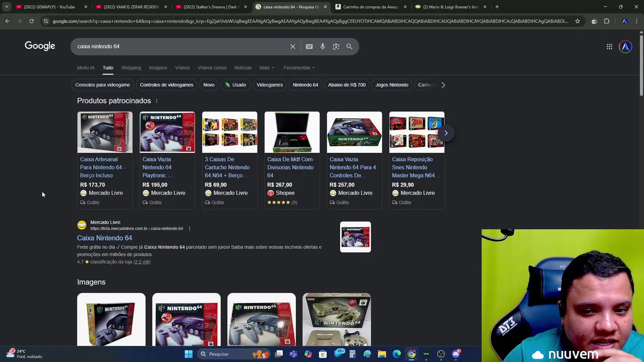Open a new Chrome tab
Screen dimensions: 644x362
click(x=497, y=7)
